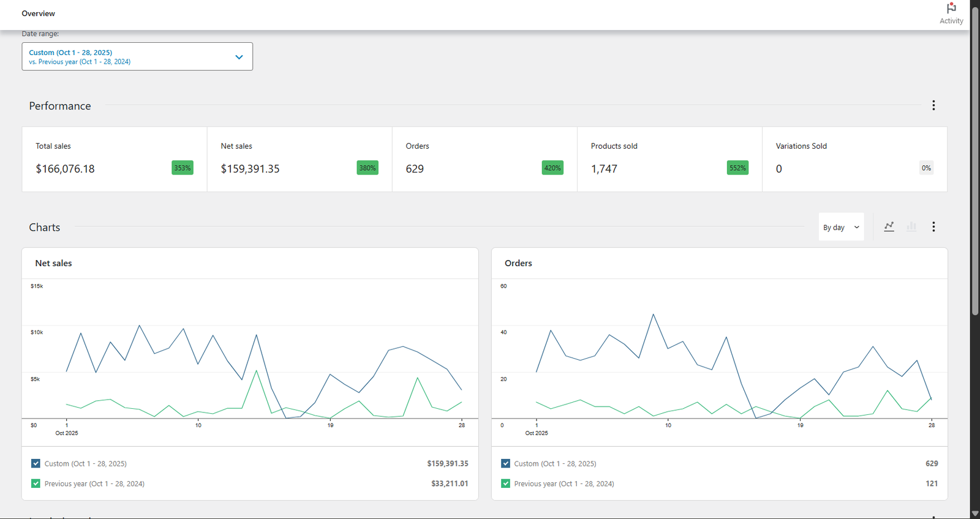Screen dimensions: 980x519
Task: Select the Variations Sold card
Action: pos(854,159)
